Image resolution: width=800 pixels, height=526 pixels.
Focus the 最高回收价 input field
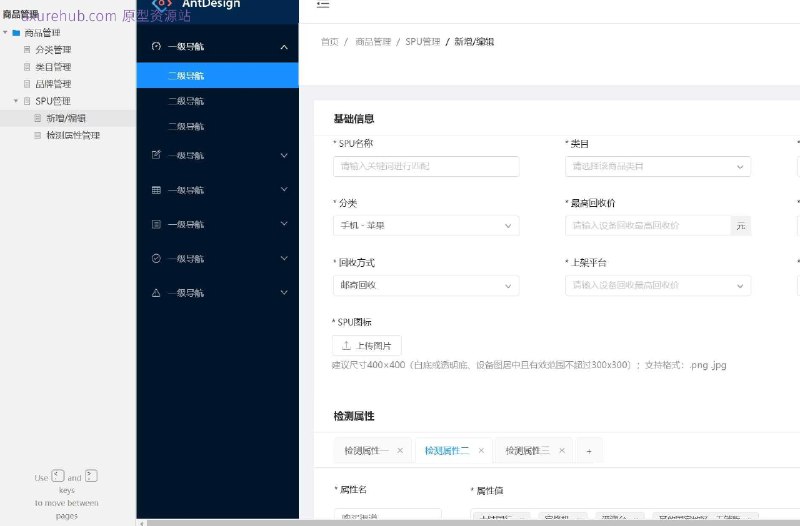(648, 226)
